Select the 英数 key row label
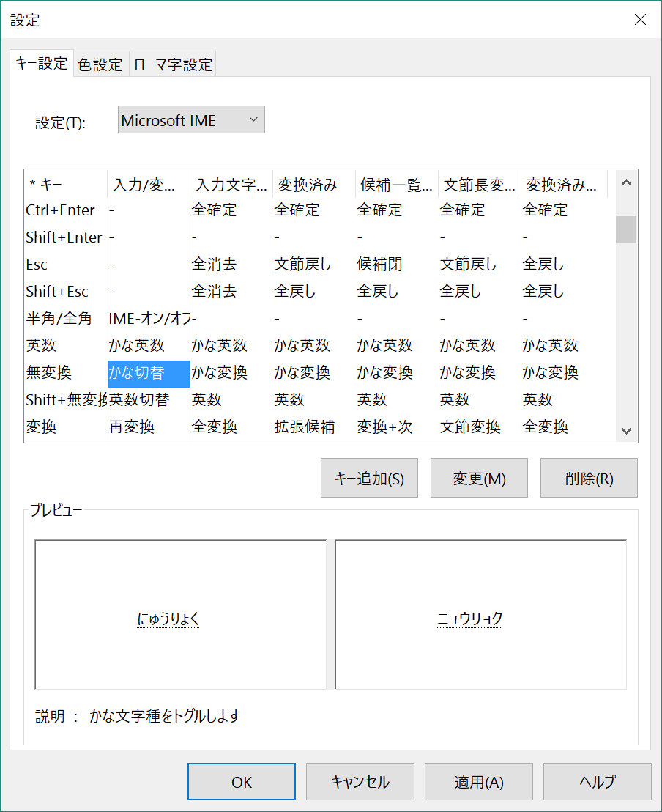The height and width of the screenshot is (812, 662). 41,345
